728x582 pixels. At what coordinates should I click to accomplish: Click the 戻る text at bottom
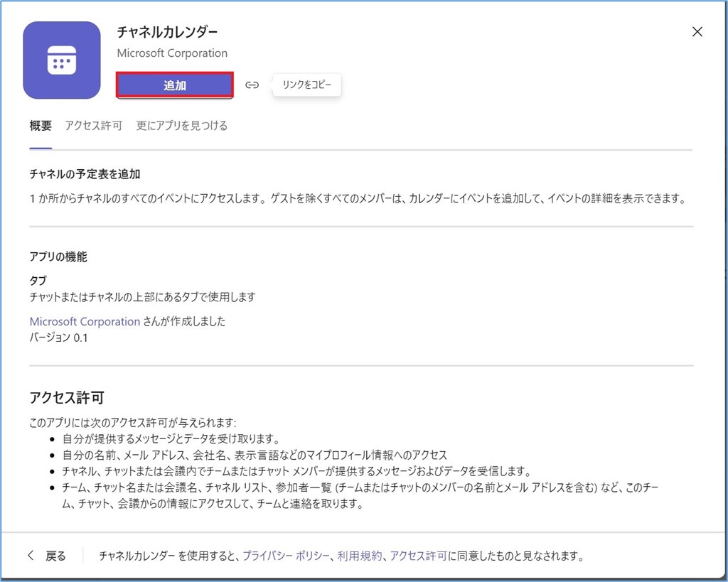click(x=56, y=556)
